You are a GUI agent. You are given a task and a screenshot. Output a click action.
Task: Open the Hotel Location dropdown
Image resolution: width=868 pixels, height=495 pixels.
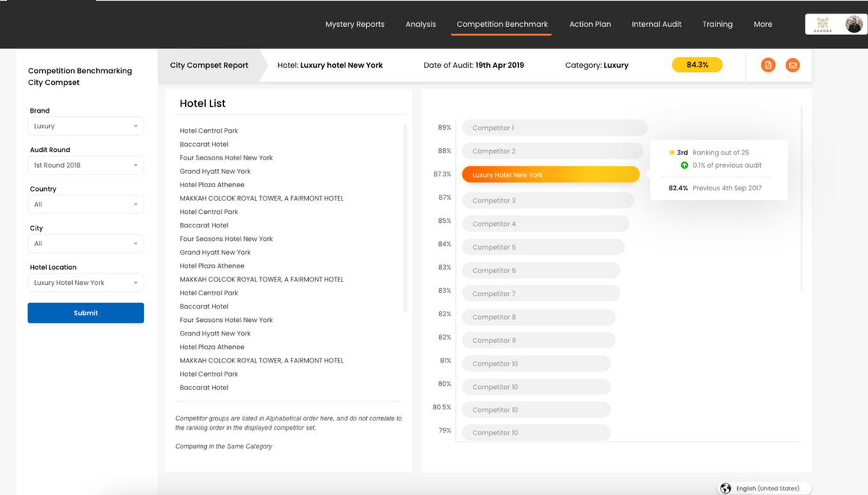[86, 282]
